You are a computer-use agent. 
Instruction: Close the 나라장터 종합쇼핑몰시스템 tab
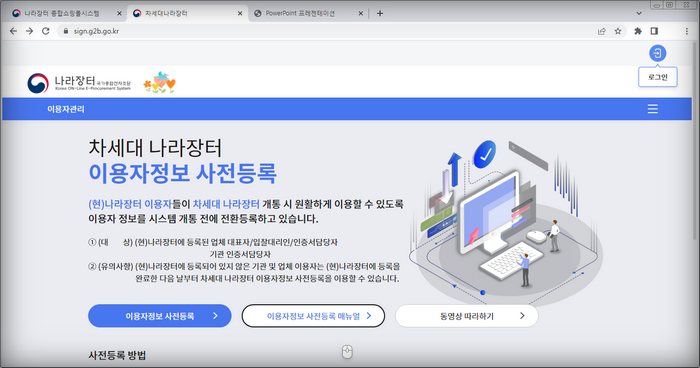[119, 13]
